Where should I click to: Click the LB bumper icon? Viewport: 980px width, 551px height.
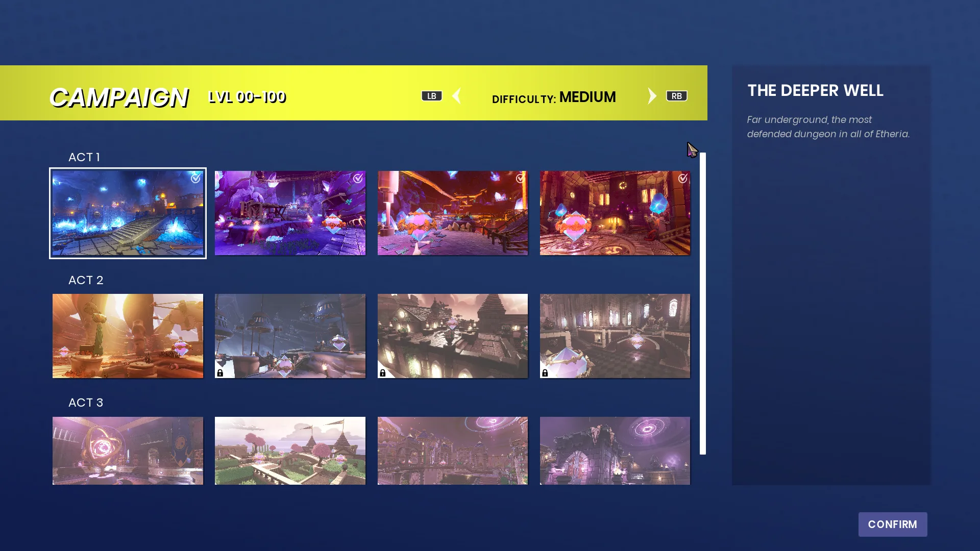pyautogui.click(x=432, y=96)
